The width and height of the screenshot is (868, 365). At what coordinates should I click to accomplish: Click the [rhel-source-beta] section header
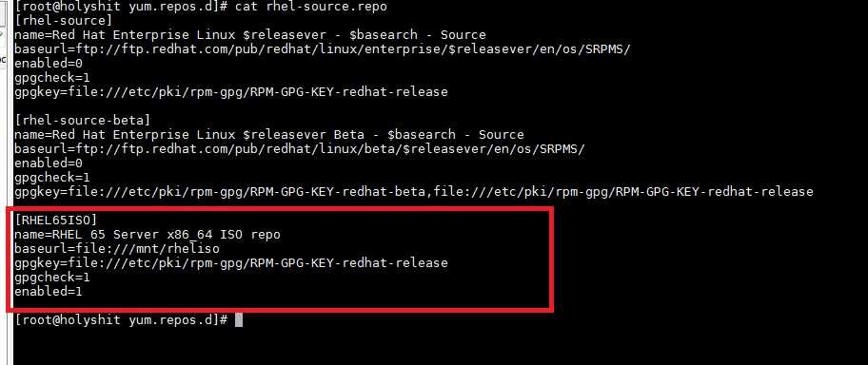pyautogui.click(x=83, y=120)
